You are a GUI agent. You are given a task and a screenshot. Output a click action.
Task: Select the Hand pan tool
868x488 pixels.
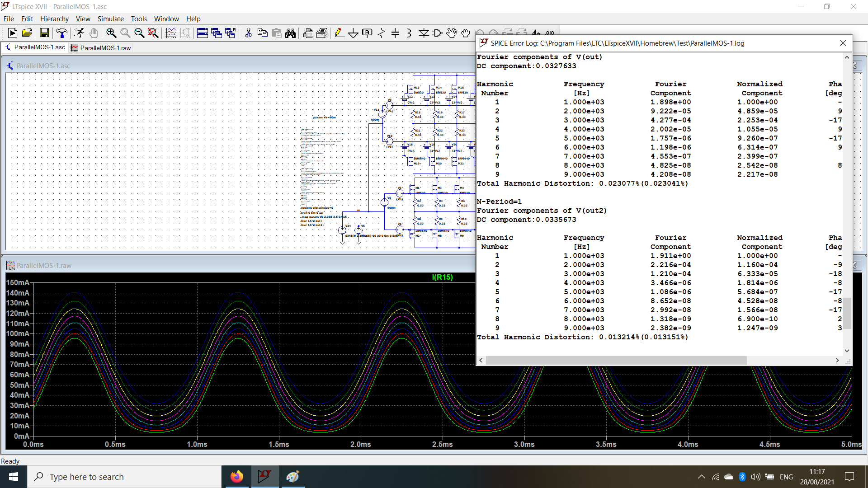466,33
